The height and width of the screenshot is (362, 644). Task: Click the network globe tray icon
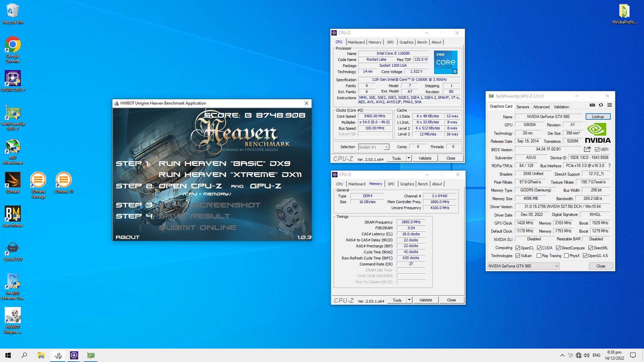click(x=578, y=355)
